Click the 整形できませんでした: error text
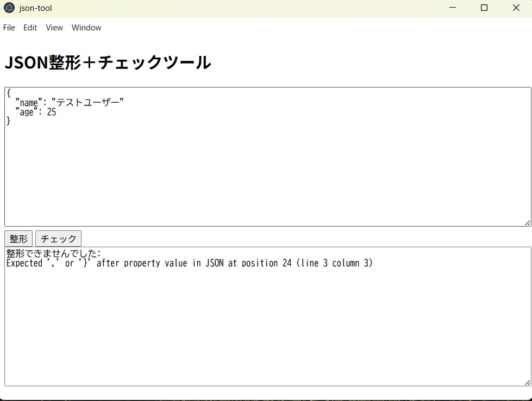 [x=54, y=253]
